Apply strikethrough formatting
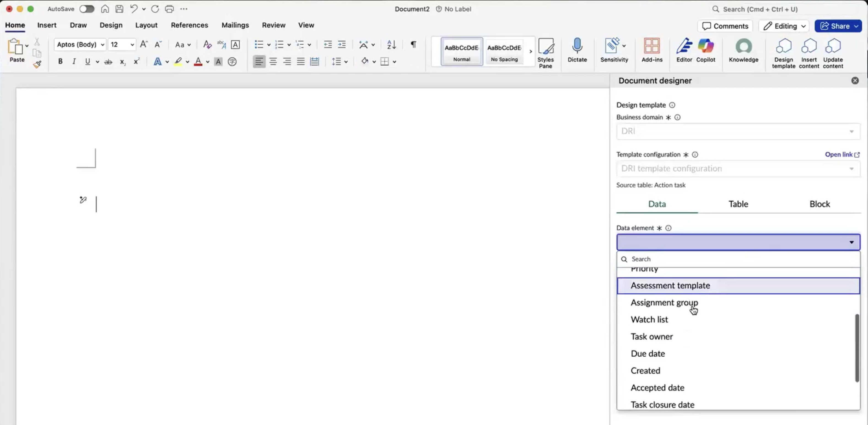The image size is (868, 425). (108, 62)
